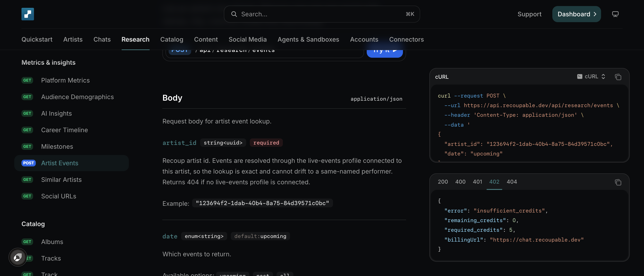Open Similar Artists in sidebar

click(72, 180)
